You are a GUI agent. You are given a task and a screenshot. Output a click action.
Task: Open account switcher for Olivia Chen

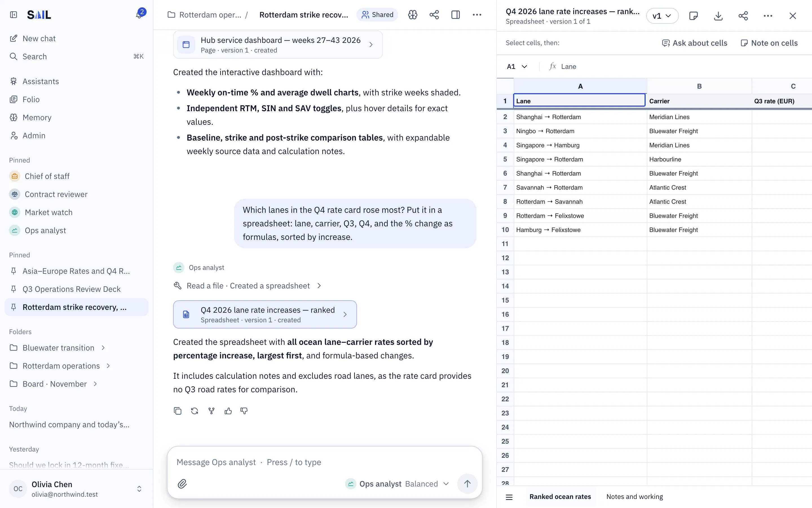[x=76, y=489]
